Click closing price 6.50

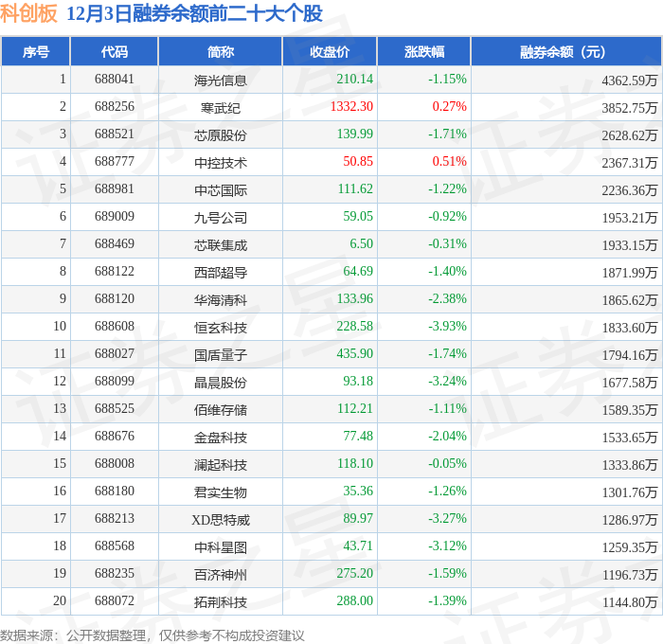362,244
